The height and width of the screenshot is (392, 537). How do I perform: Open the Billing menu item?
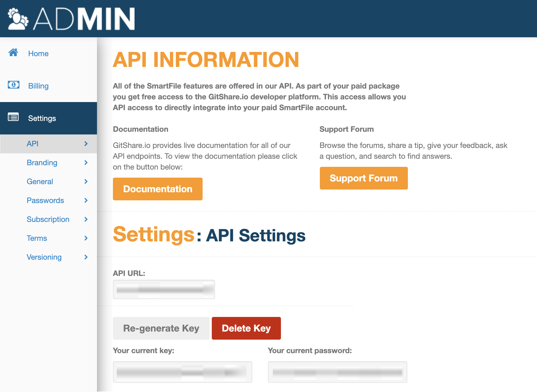(x=49, y=86)
